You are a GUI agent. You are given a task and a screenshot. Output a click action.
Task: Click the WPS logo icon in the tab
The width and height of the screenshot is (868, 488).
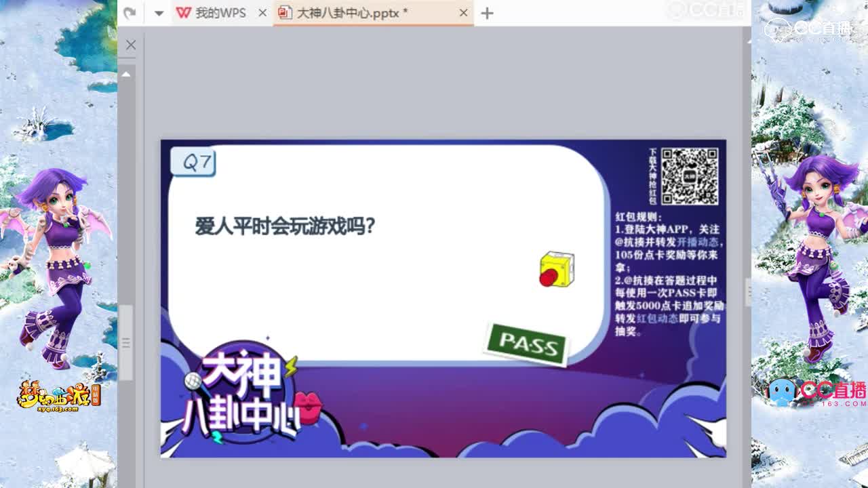point(183,13)
